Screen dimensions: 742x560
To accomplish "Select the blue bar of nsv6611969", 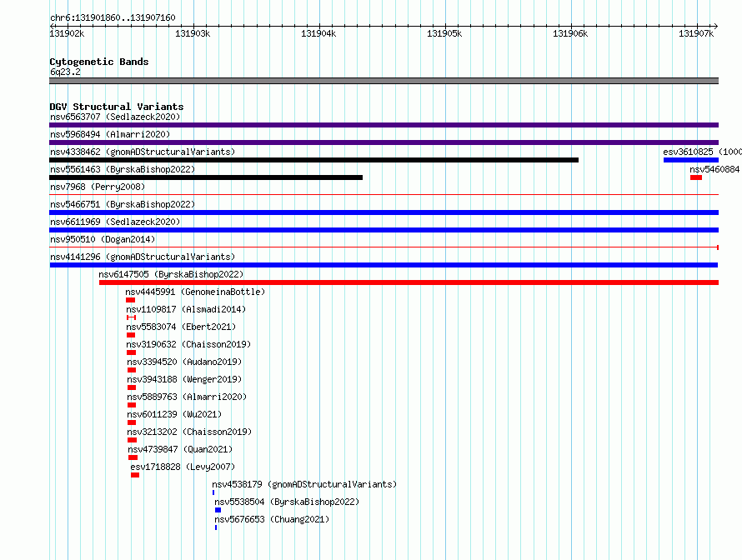I will coord(384,230).
